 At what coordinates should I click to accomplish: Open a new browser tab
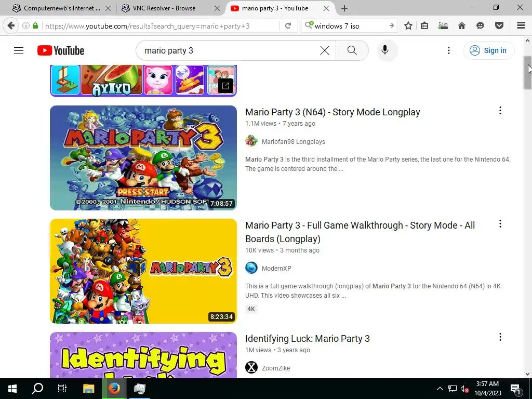(344, 8)
